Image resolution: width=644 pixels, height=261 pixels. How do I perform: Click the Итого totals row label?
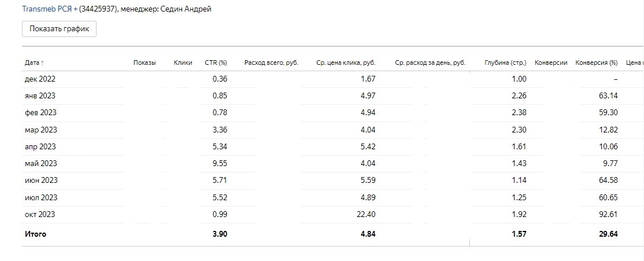coord(35,234)
